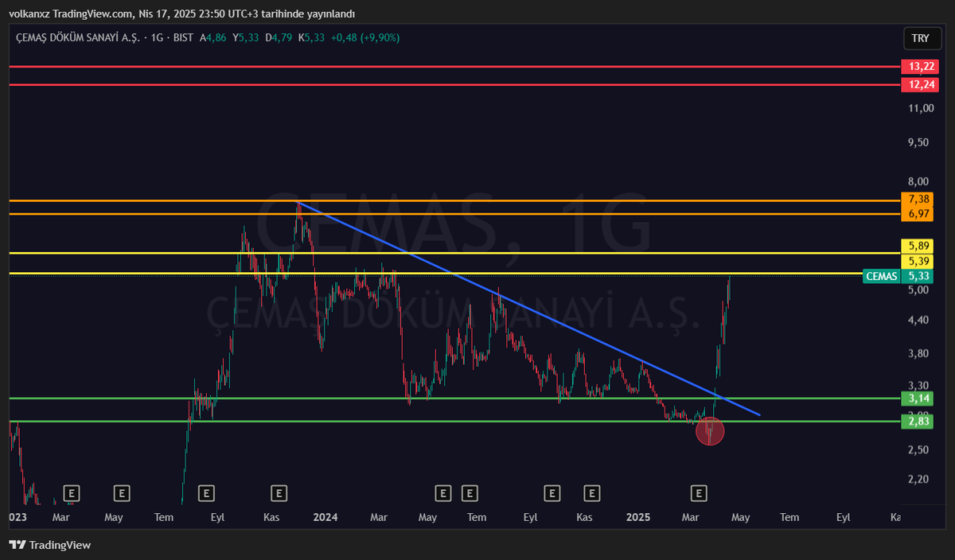Screen dimensions: 955x560
Task: Click the 3,80 price axis value
Action: click(x=919, y=353)
